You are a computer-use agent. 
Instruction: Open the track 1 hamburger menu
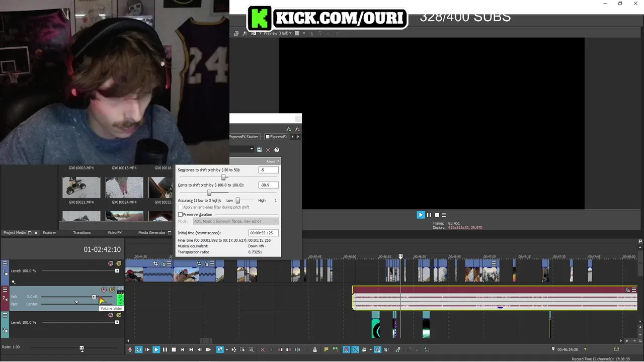(x=5, y=263)
